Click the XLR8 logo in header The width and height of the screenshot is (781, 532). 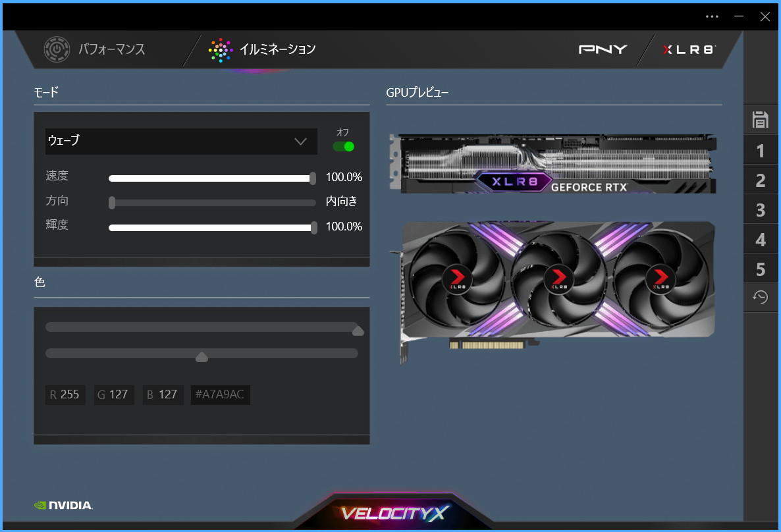point(689,49)
